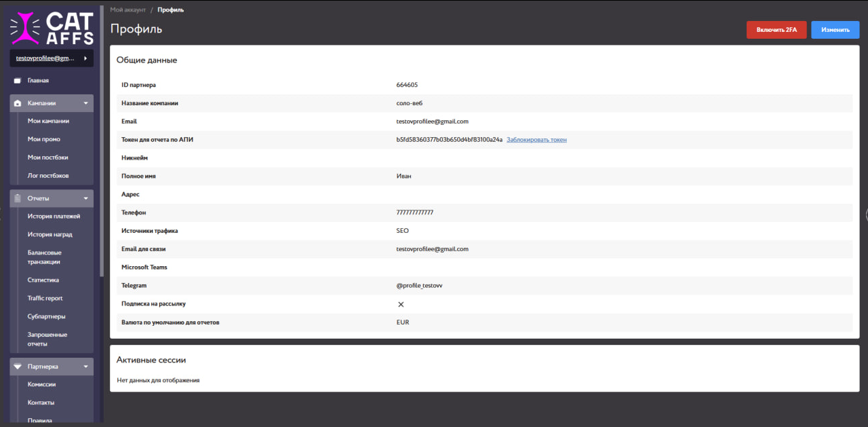Viewport: 868px width, 427px height.
Task: Click the X mark in Подписка на рассылку row
Action: click(x=401, y=304)
